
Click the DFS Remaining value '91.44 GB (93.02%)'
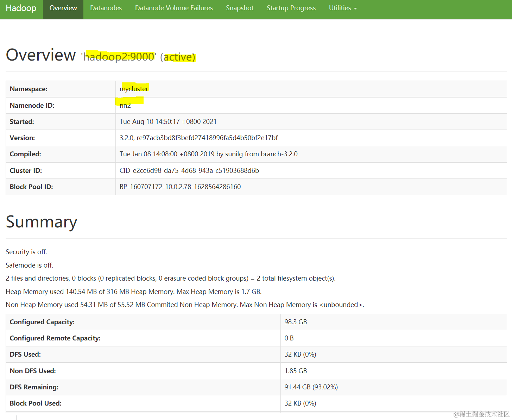pos(311,387)
